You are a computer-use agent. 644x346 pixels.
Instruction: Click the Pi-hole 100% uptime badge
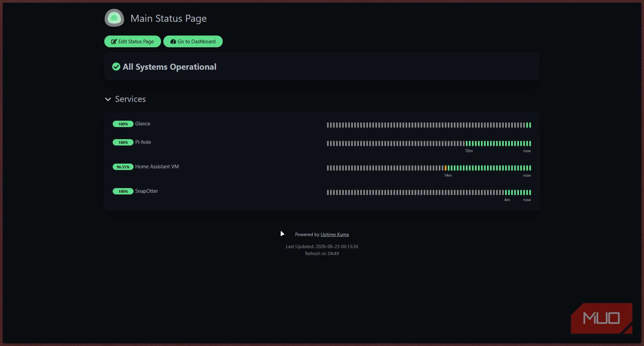[123, 142]
